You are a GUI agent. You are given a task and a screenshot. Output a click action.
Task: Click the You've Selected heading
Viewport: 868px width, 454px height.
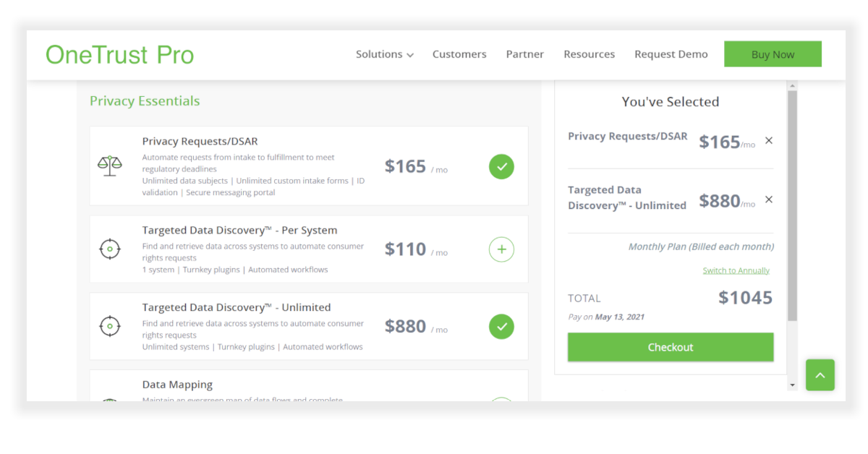tap(671, 102)
